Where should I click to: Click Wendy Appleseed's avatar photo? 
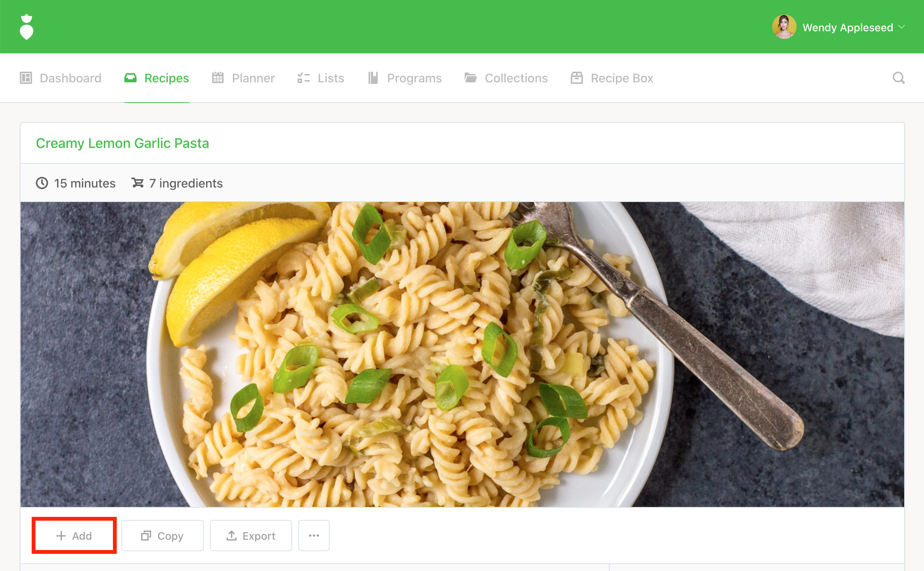point(784,27)
